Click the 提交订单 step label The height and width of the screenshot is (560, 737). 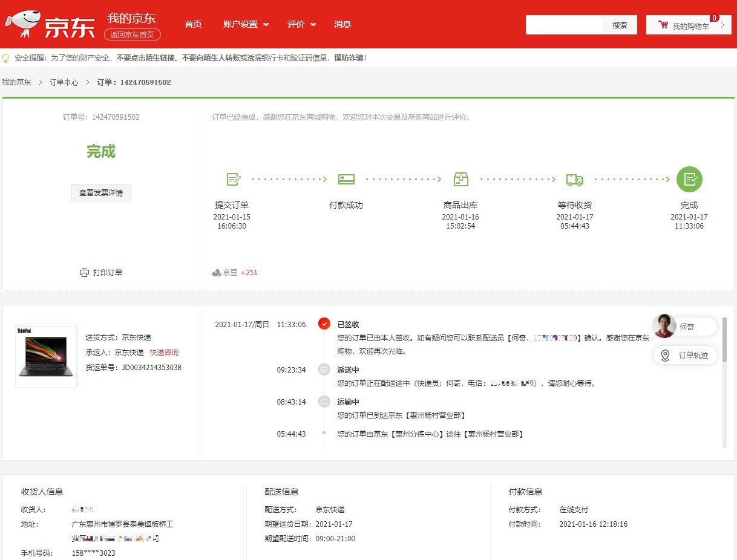232,205
